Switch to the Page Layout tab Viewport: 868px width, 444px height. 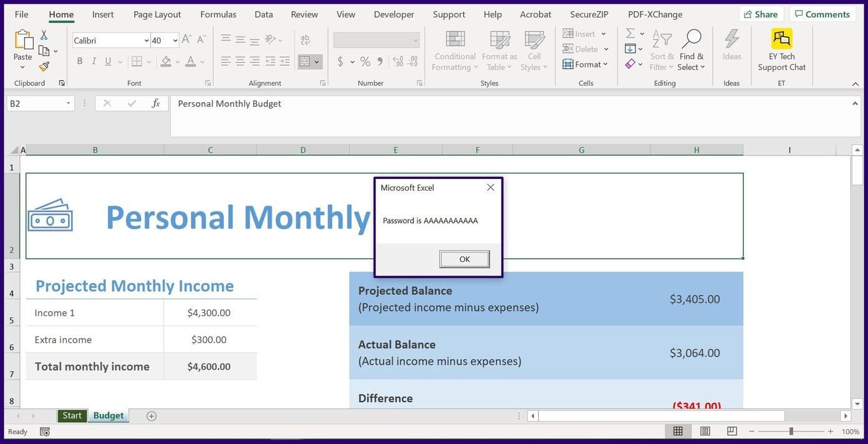[x=157, y=14]
